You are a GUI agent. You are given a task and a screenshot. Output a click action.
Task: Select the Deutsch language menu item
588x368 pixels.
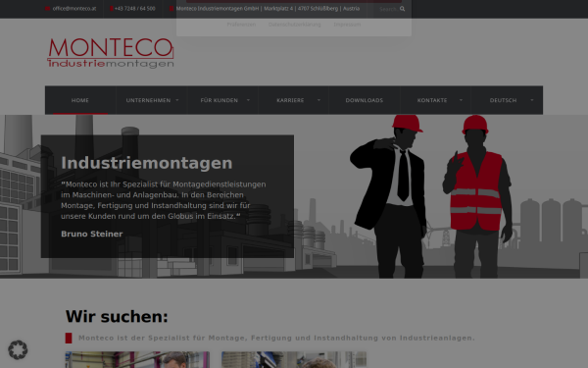pyautogui.click(x=507, y=100)
